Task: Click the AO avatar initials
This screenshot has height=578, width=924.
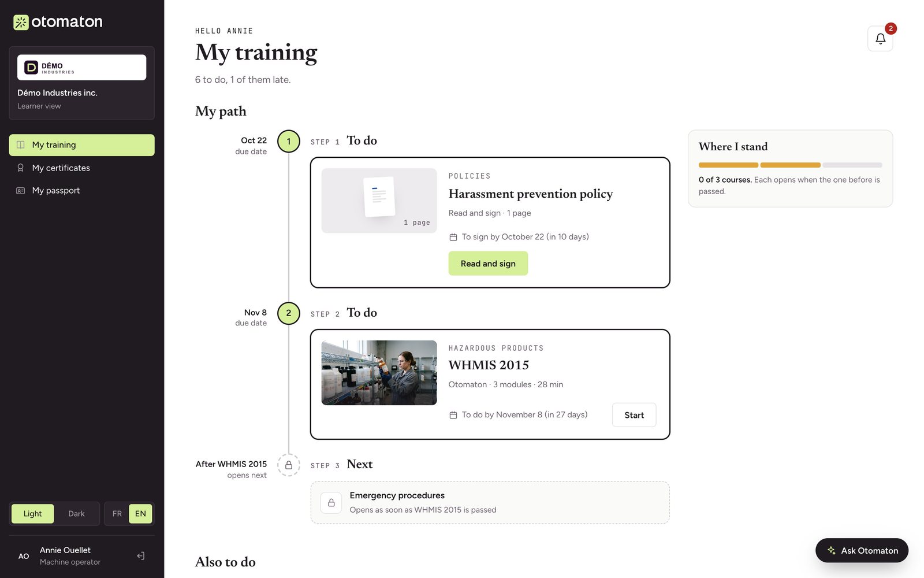Action: (x=24, y=556)
